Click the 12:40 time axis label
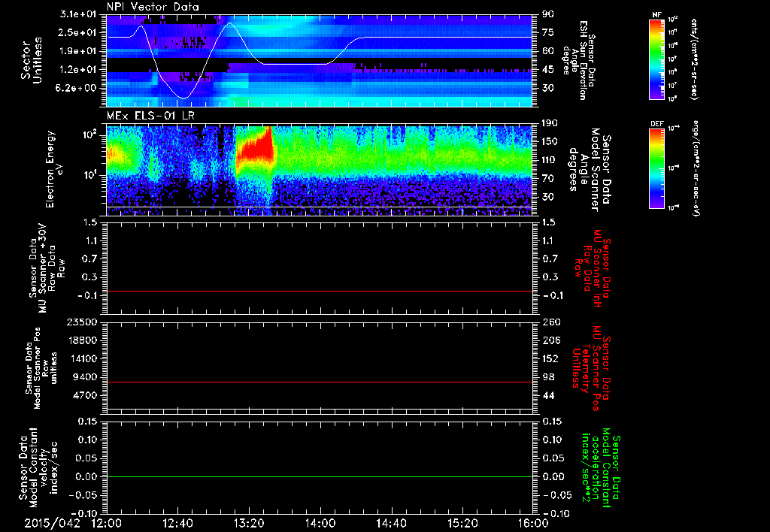This screenshot has width=770, height=532. coord(177,523)
